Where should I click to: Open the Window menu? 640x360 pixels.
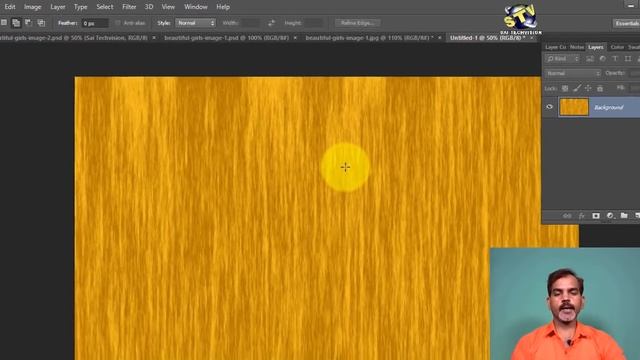[196, 7]
